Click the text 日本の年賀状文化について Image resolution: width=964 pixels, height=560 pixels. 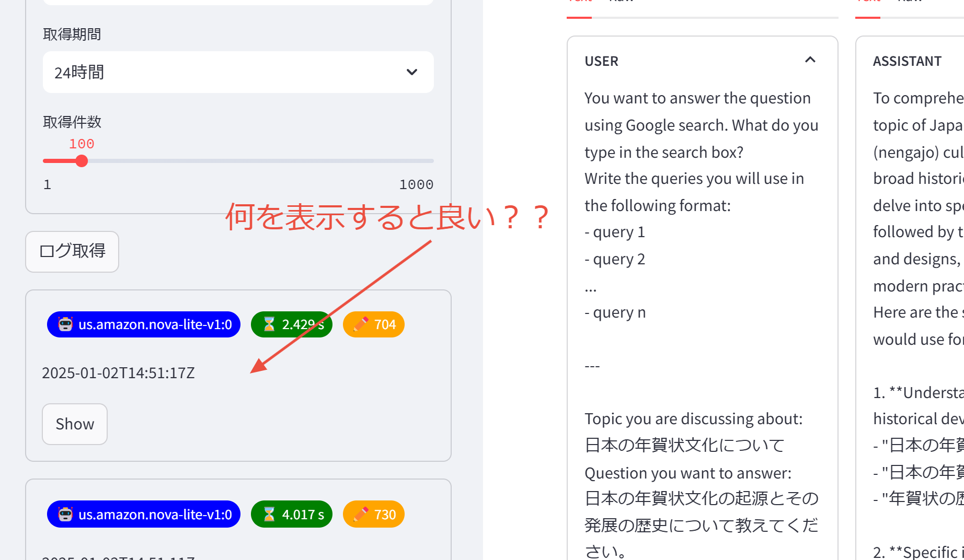pyautogui.click(x=685, y=445)
